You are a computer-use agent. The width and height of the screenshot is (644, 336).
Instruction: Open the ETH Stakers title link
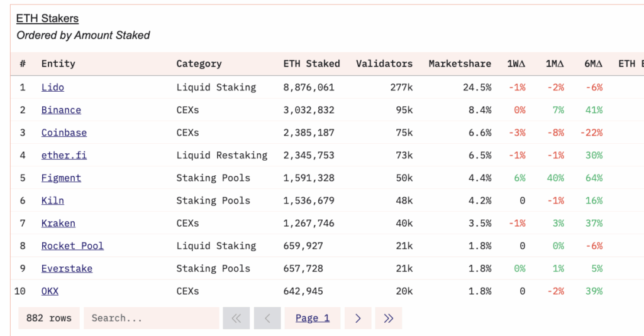pyautogui.click(x=47, y=18)
